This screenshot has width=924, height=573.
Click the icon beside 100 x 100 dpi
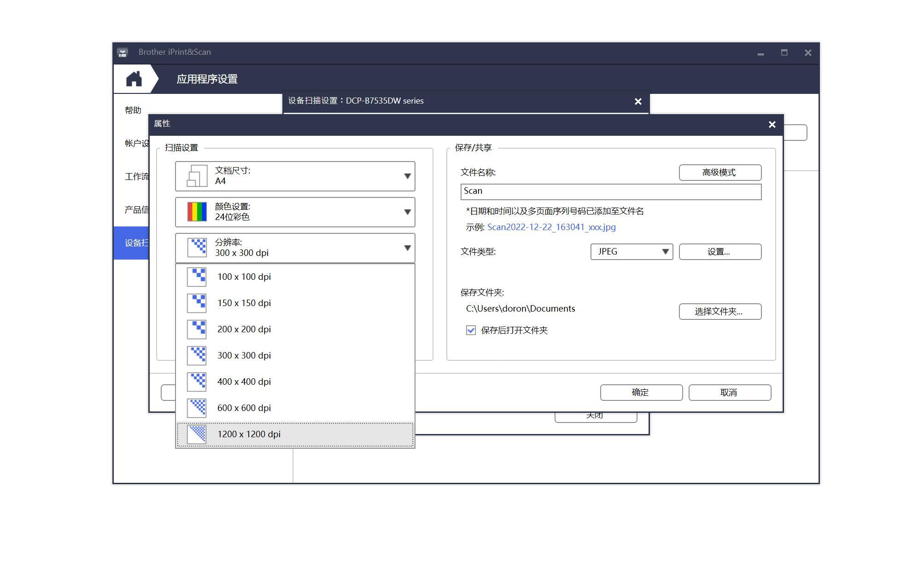[x=197, y=277]
